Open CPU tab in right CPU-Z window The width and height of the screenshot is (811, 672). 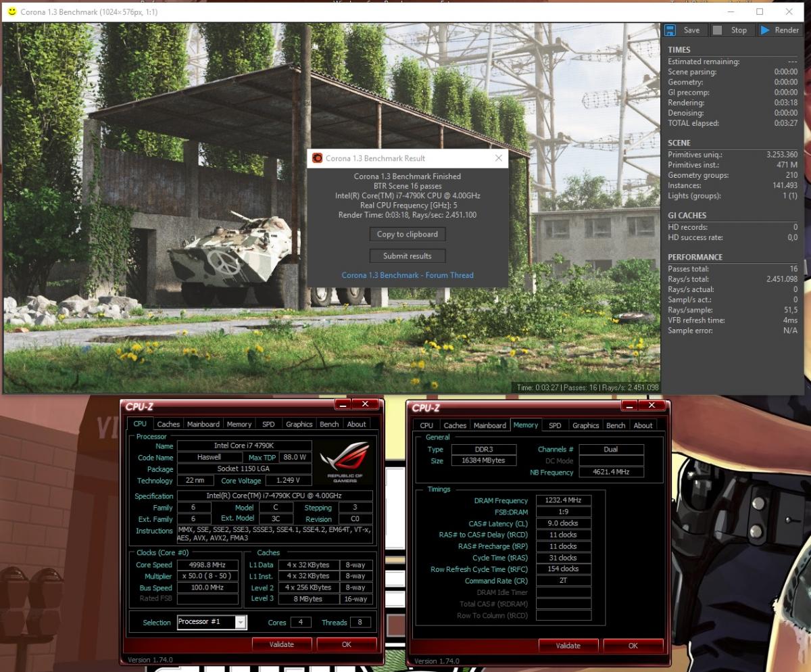pos(426,425)
